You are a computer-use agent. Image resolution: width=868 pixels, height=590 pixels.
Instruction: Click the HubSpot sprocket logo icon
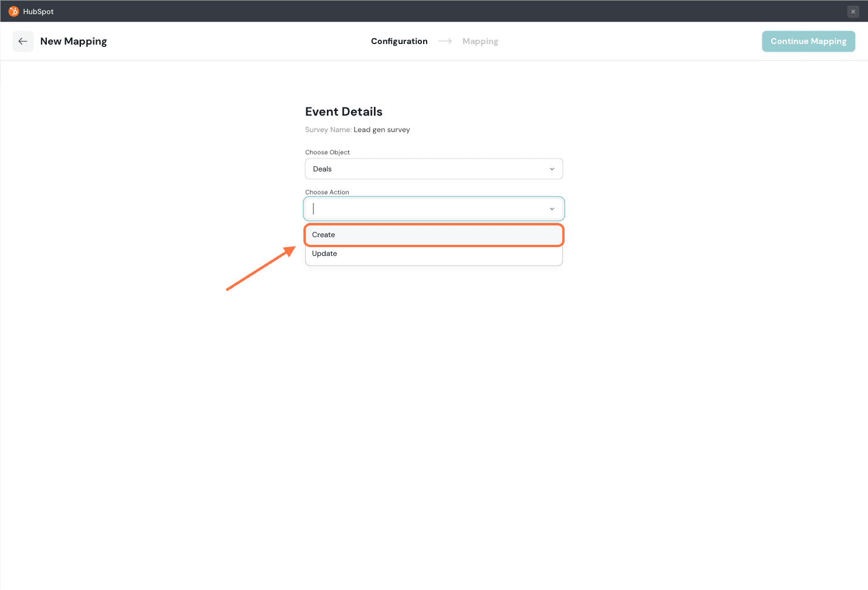13,11
